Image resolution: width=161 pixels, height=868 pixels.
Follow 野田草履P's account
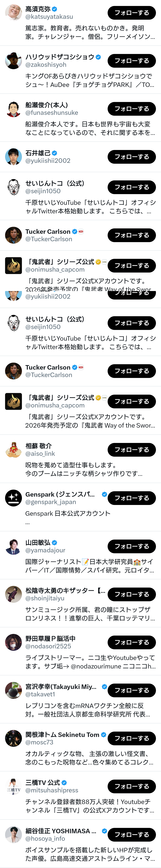point(132,642)
